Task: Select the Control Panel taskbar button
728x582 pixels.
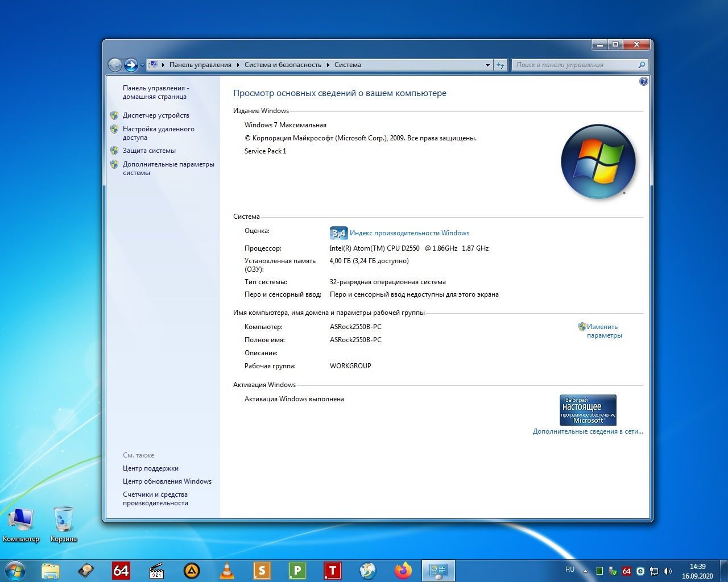Action: coord(439,571)
